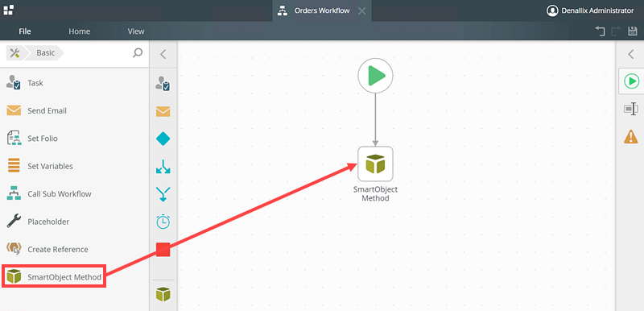Switch to the Orders Workflow tab

coord(322,10)
